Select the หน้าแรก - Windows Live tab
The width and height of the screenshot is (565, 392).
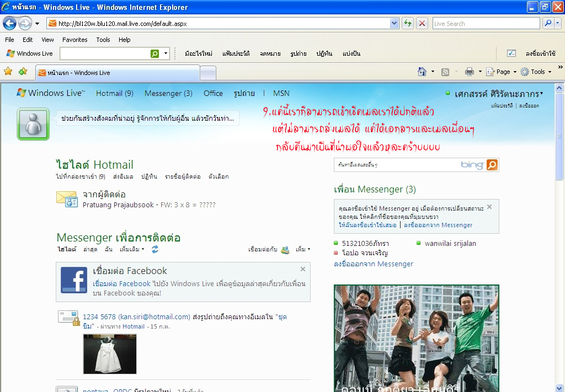pos(118,73)
